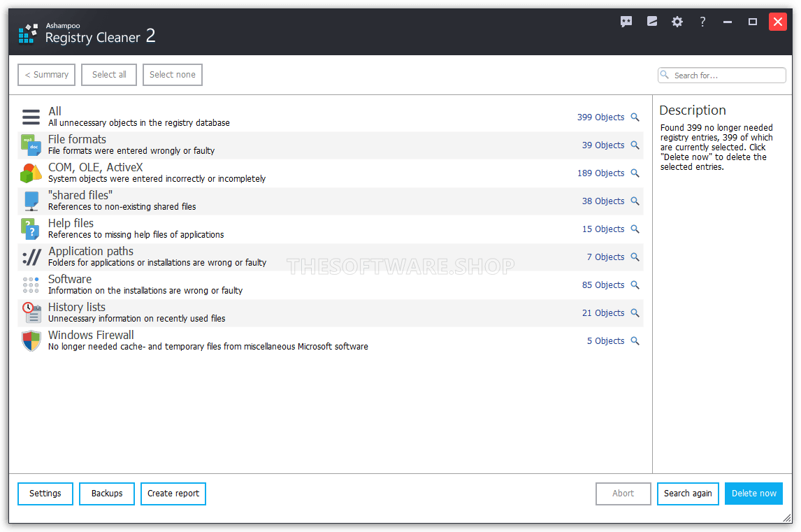The height and width of the screenshot is (532, 801).
Task: Open the 399 Objects link
Action: coord(601,117)
